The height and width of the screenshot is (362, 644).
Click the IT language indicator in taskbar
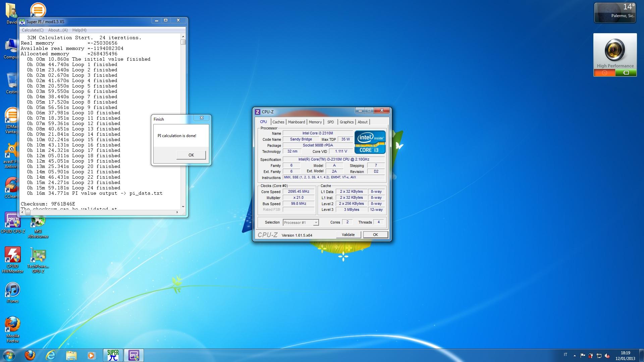(x=566, y=355)
